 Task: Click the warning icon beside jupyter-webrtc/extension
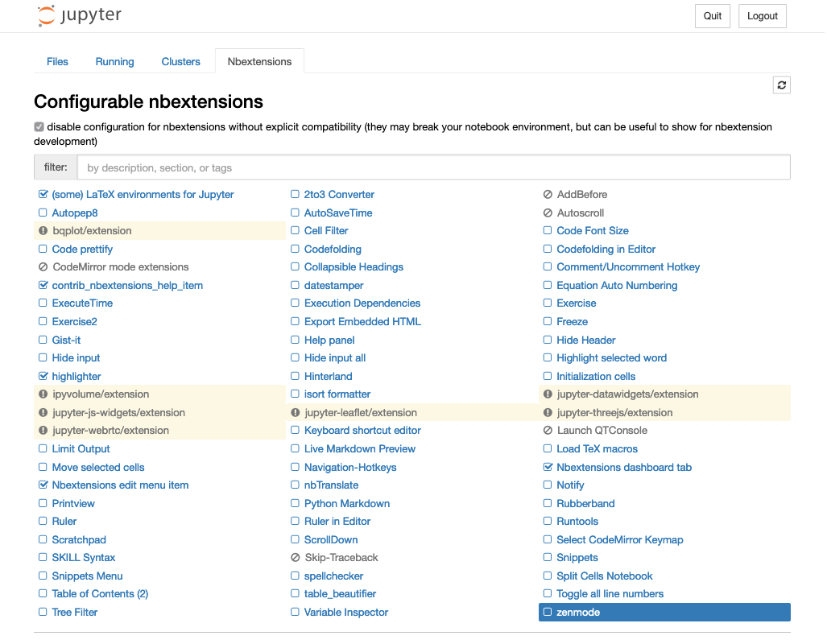(x=43, y=431)
